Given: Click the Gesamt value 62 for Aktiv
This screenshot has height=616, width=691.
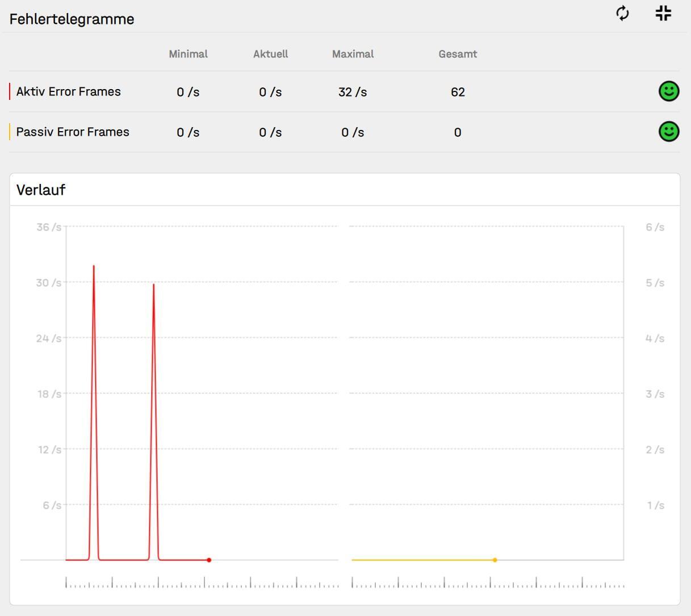Looking at the screenshot, I should [458, 92].
